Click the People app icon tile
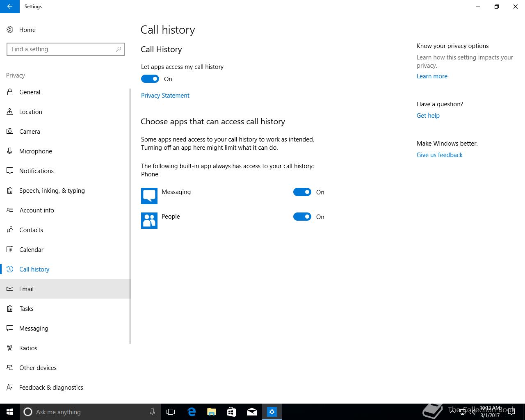Screen dimensions: 525x420 pos(149,221)
